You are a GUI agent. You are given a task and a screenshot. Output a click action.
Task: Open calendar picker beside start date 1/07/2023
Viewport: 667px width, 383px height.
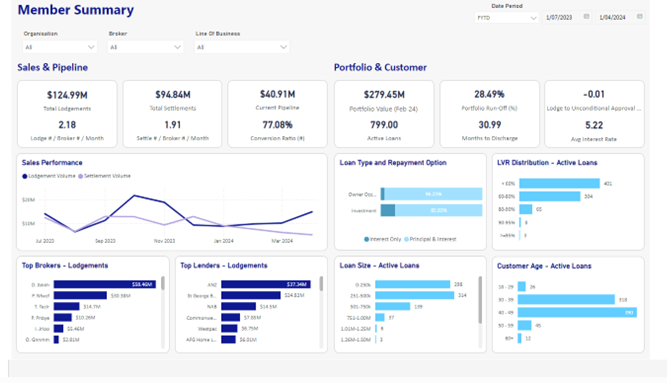[586, 17]
